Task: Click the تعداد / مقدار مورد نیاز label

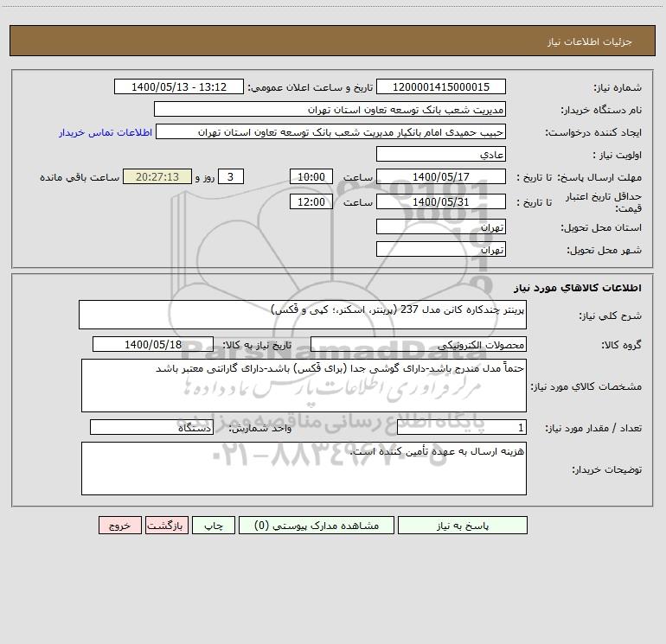Action: click(593, 429)
